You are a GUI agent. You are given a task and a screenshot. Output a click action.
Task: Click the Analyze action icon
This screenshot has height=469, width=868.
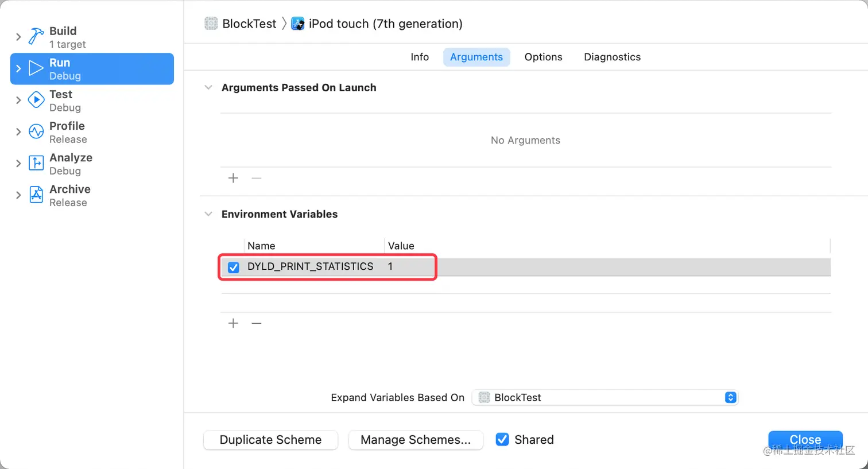coord(36,164)
